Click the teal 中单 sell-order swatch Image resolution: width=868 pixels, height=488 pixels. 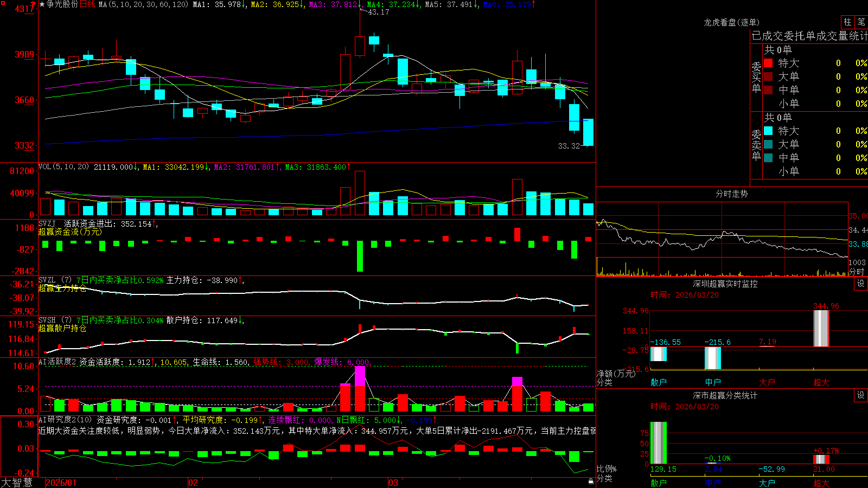click(768, 158)
